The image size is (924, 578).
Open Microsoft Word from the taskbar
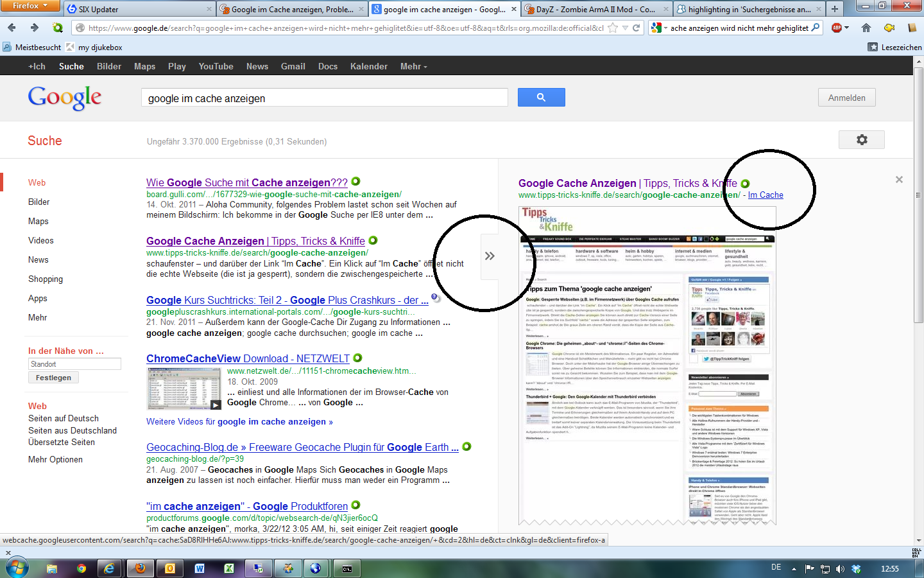pyautogui.click(x=200, y=568)
